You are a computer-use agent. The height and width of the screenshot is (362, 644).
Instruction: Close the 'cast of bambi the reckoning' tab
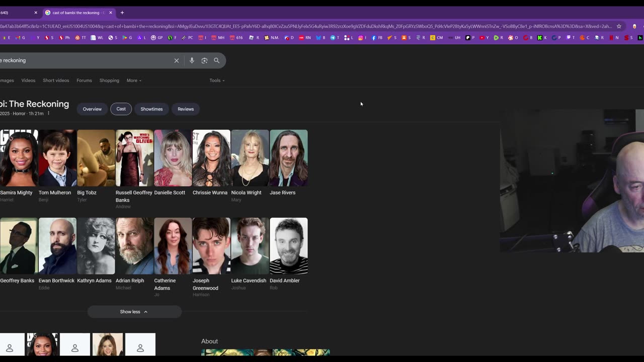111,13
